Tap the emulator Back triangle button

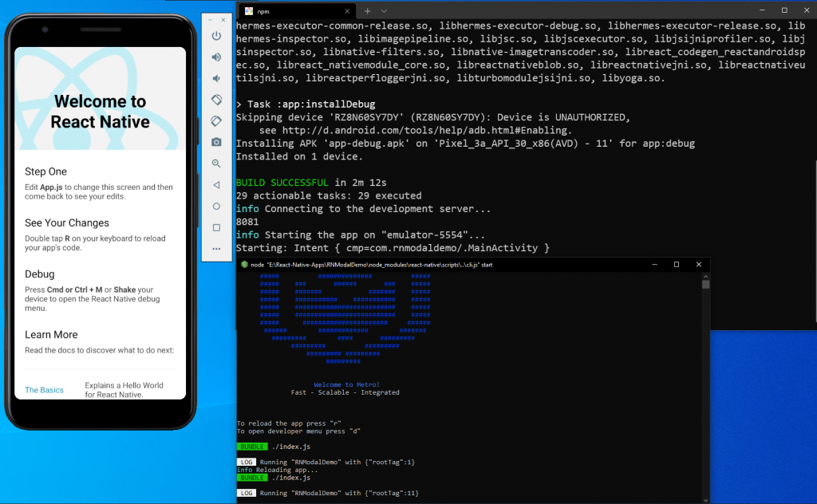pos(216,185)
